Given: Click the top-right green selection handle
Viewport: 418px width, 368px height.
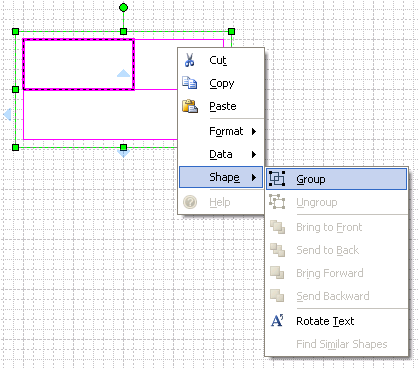Looking at the screenshot, I should (x=231, y=31).
